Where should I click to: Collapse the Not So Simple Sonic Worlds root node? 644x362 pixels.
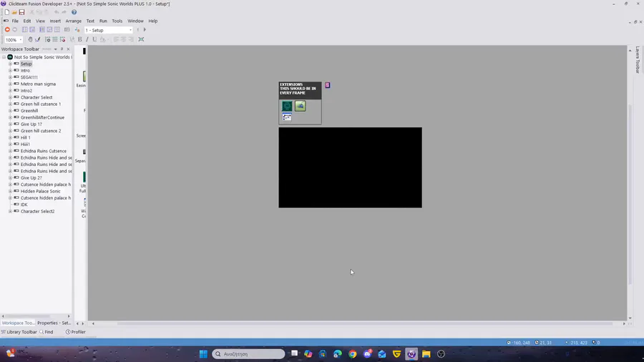click(4, 57)
